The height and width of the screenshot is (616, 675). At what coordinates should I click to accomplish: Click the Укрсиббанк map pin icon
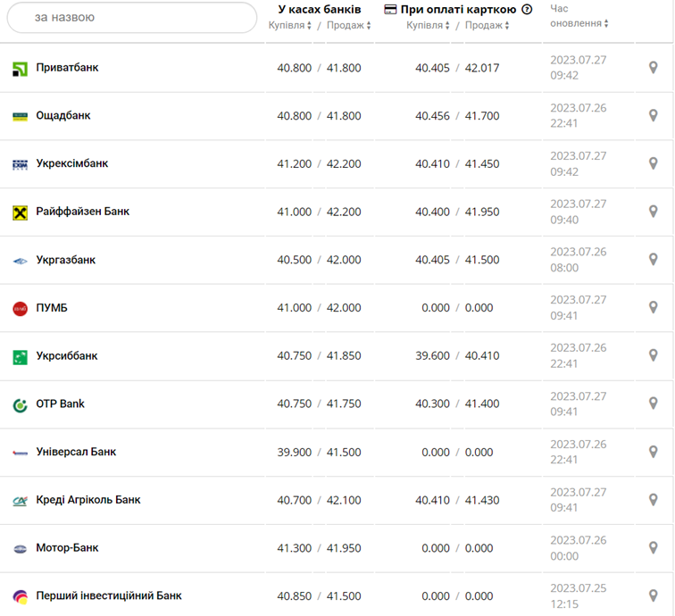(x=653, y=356)
